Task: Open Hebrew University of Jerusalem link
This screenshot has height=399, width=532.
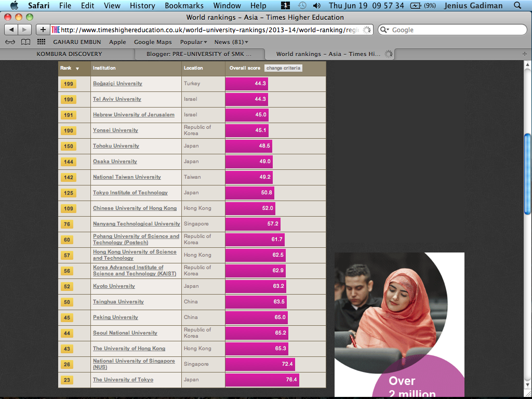Action: [134, 115]
